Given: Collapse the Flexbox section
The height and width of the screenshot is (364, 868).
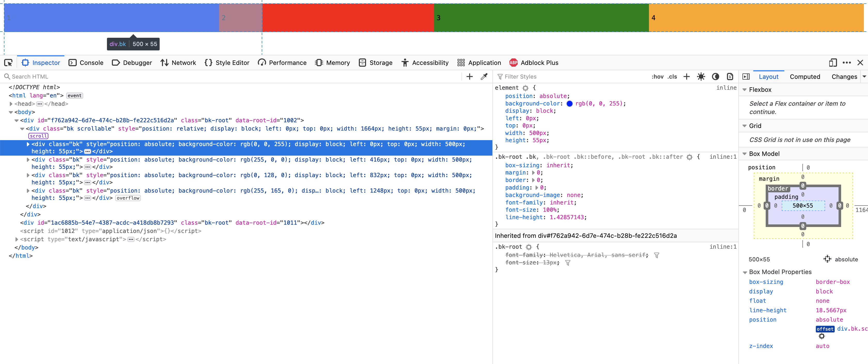Looking at the screenshot, I should [745, 90].
